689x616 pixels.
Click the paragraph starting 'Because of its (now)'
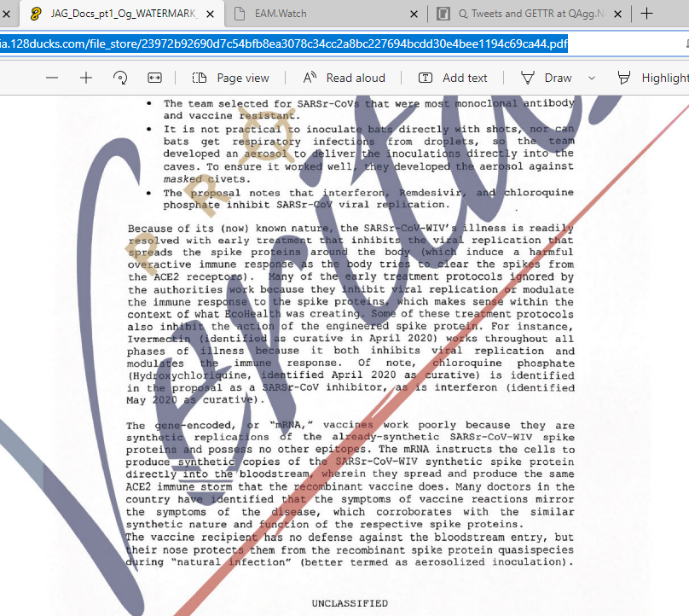pyautogui.click(x=350, y=314)
